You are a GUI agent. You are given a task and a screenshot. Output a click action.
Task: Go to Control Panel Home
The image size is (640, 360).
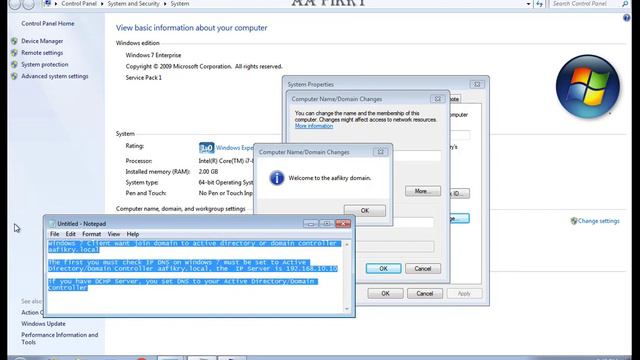coord(48,24)
